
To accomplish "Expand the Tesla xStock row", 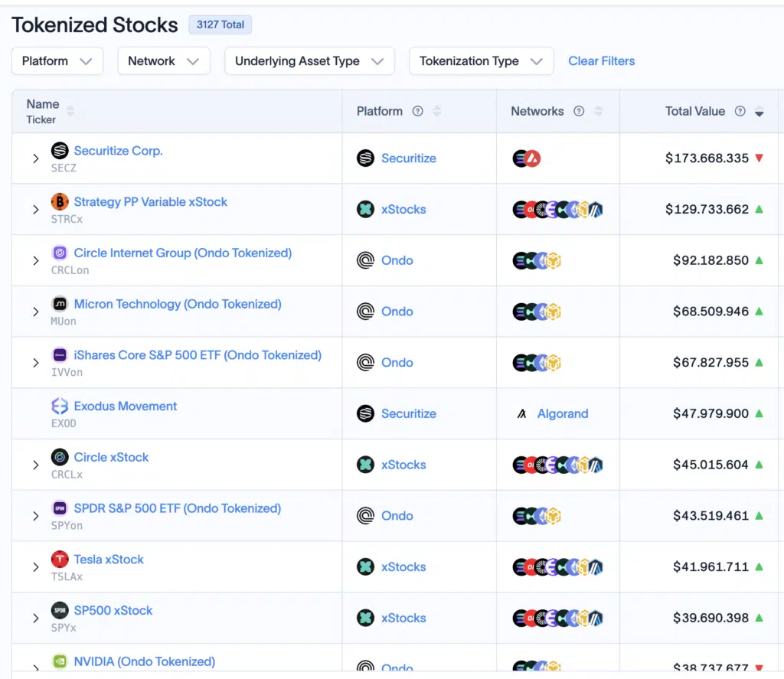I will [x=35, y=567].
